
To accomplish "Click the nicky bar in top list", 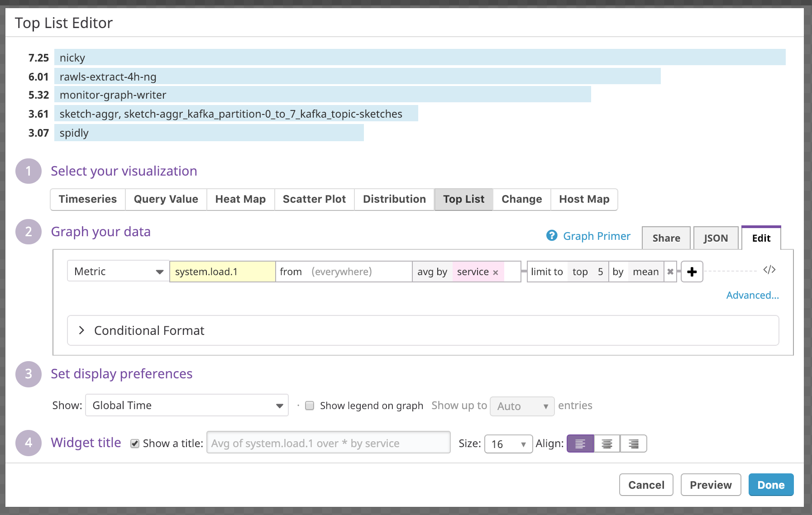I will pyautogui.click(x=420, y=57).
